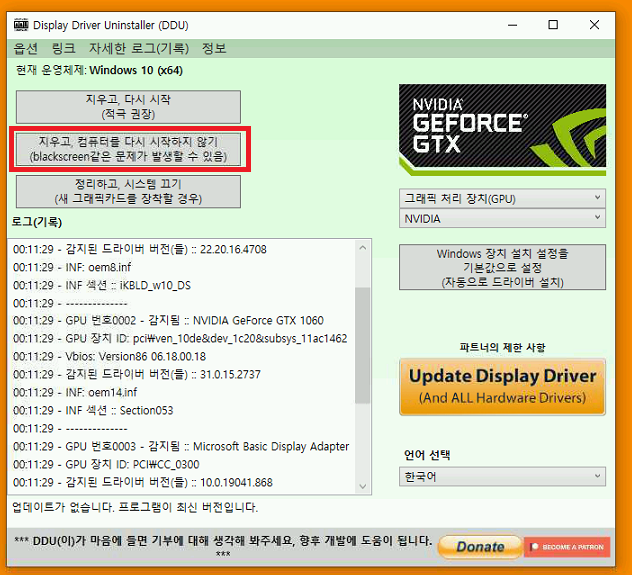The height and width of the screenshot is (575, 632).
Task: Click the 언어 선택 label
Action: (427, 455)
